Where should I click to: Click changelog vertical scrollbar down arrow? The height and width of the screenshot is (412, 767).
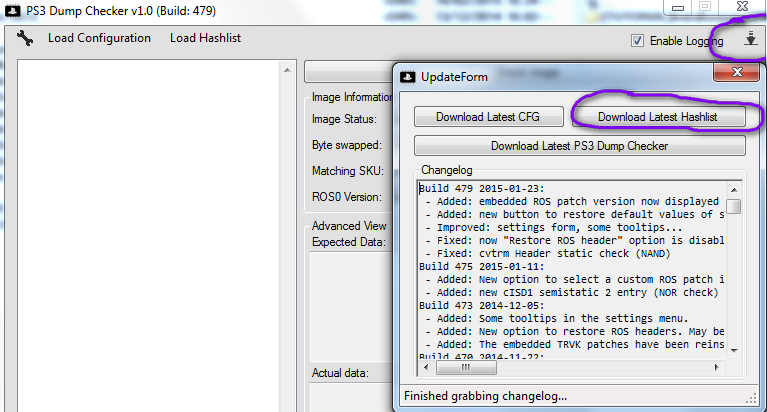coord(734,350)
